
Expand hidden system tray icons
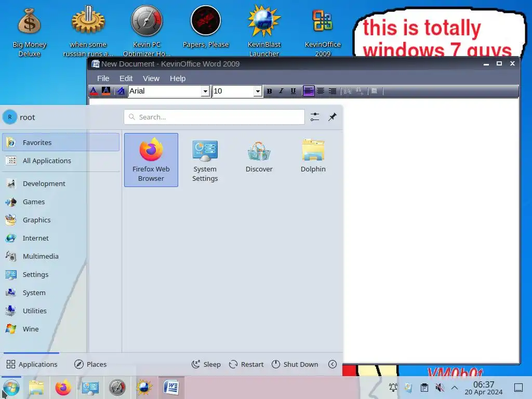click(x=455, y=388)
